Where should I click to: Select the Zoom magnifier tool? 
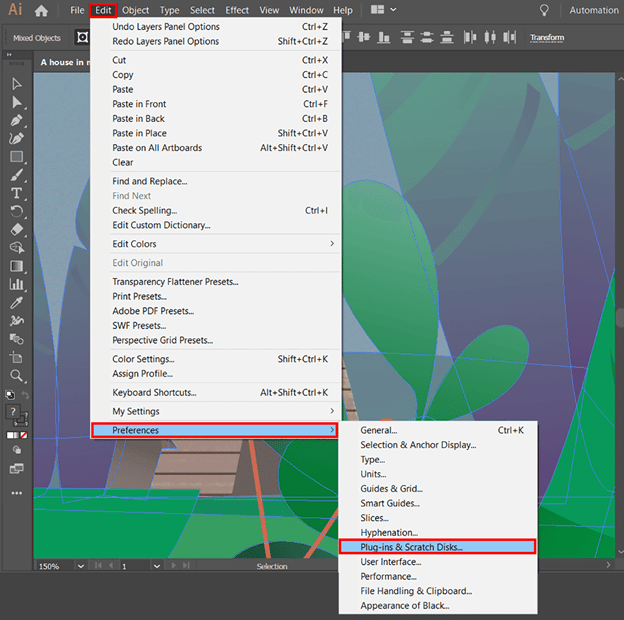pos(17,376)
